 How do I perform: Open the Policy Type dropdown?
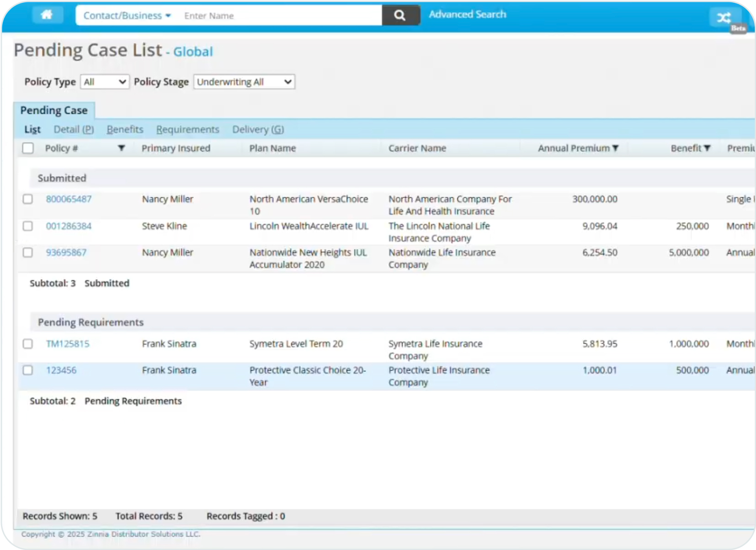[x=105, y=82]
